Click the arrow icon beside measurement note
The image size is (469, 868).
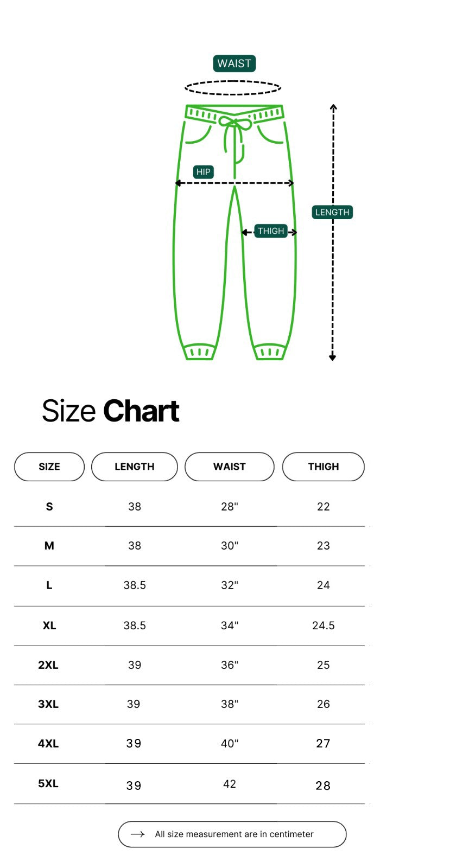138,834
